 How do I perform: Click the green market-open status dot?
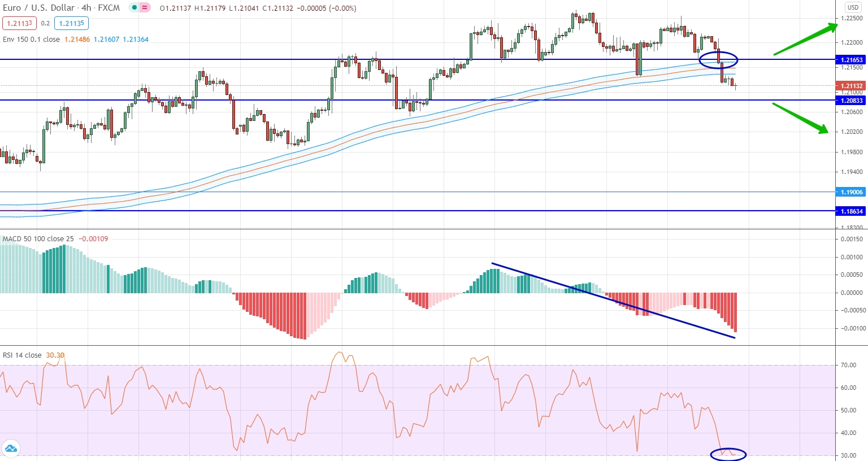(133, 8)
